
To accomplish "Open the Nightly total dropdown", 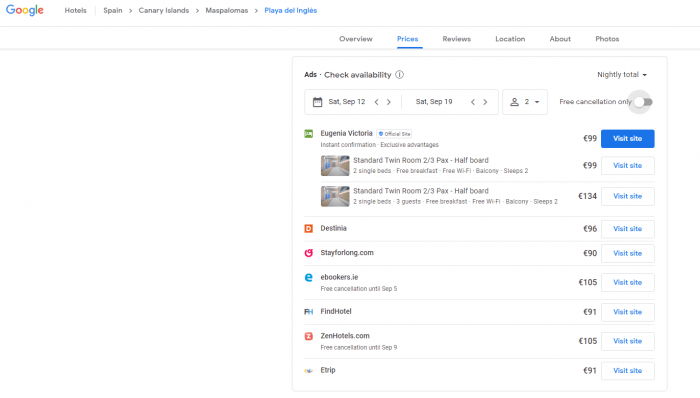I will 622,75.
